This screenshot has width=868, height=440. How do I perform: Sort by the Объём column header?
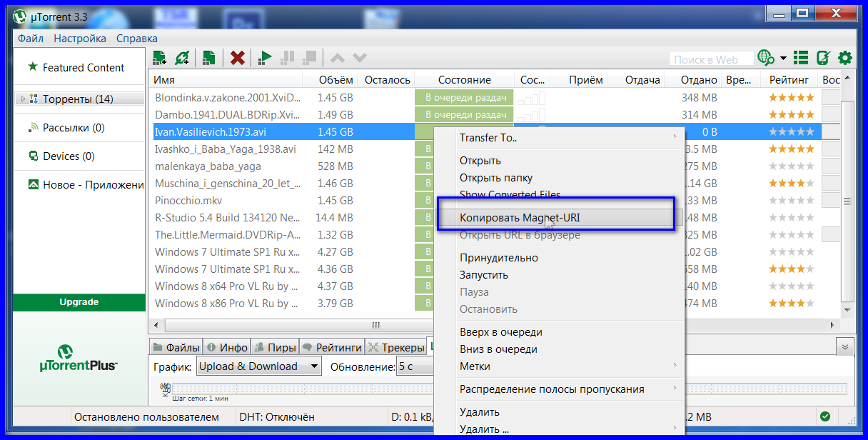[x=330, y=80]
